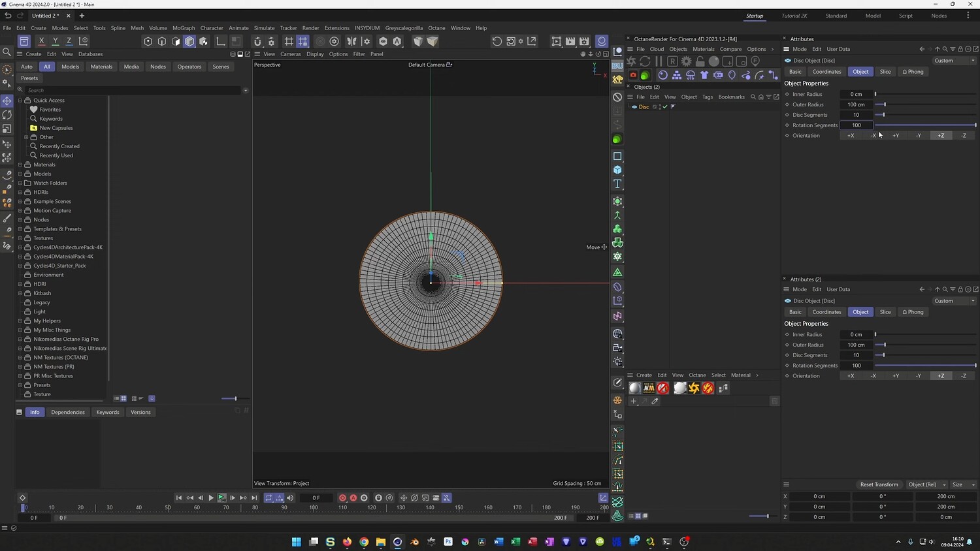The width and height of the screenshot is (980, 551).
Task: Click the jellyfish icon in the palette
Action: 691,75
